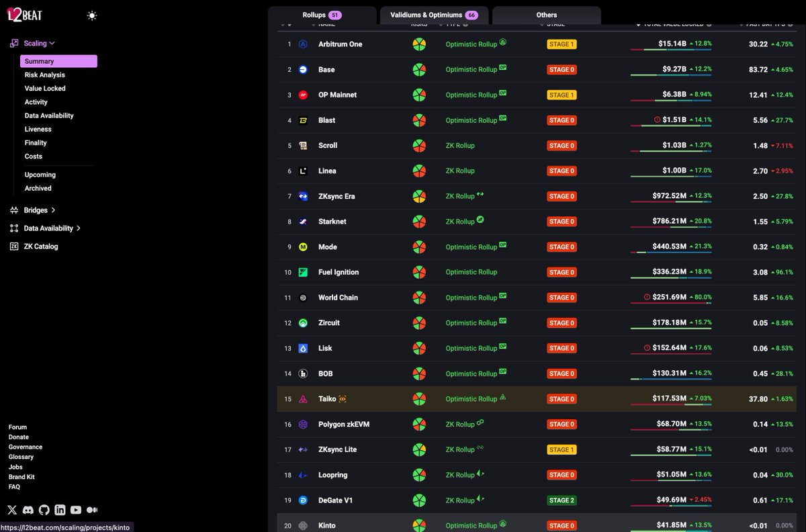Open Upcoming projects in the sidebar
806x532 pixels.
[x=40, y=175]
